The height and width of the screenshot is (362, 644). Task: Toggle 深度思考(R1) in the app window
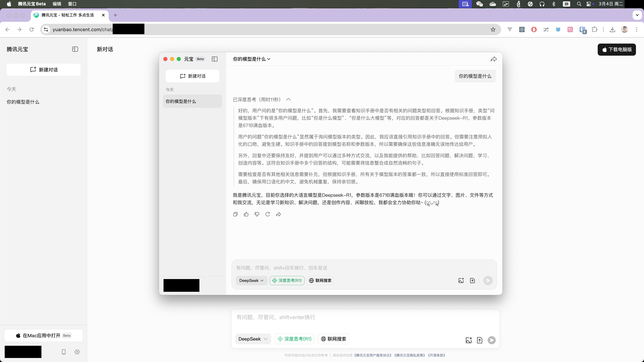[287, 281]
